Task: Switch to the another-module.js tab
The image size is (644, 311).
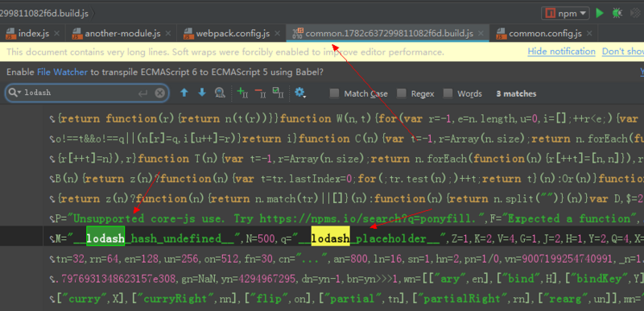Action: (x=122, y=34)
